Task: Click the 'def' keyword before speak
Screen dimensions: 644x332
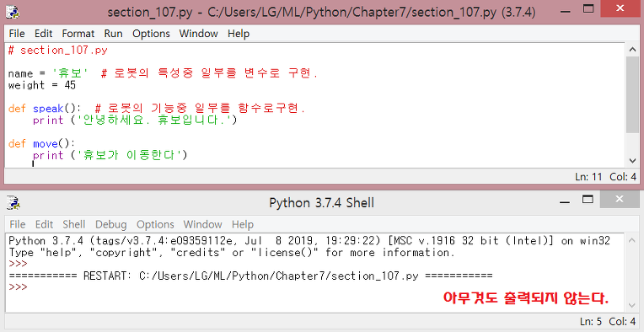Action: click(17, 110)
